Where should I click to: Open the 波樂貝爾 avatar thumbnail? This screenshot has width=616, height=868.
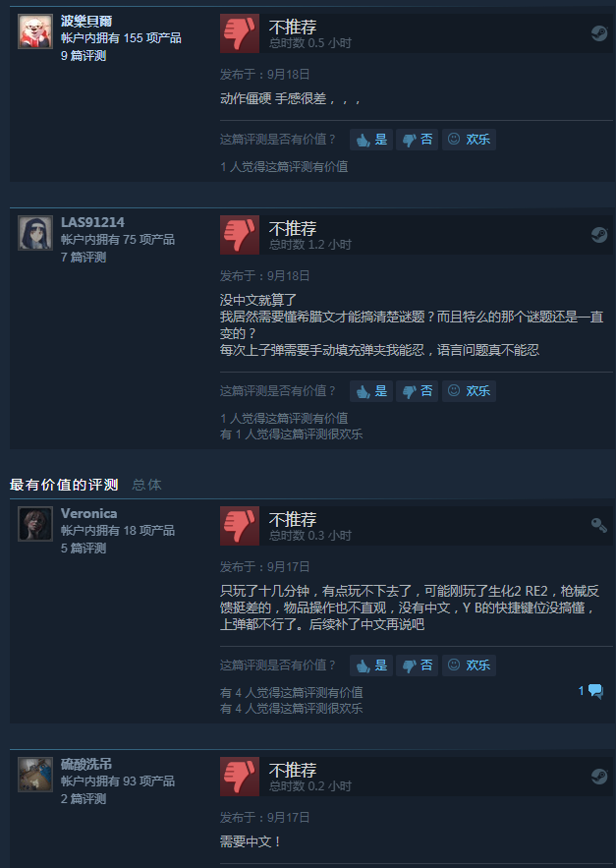coord(35,31)
